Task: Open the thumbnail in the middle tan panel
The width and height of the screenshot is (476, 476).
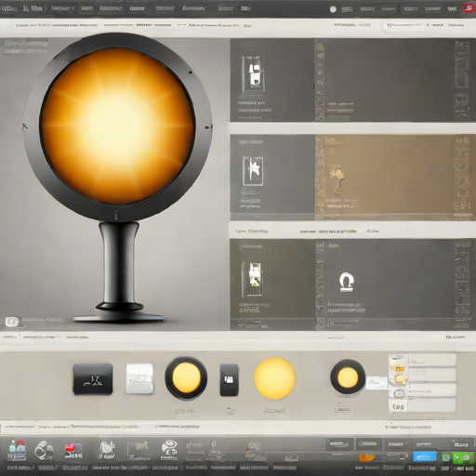Action: pos(253,171)
